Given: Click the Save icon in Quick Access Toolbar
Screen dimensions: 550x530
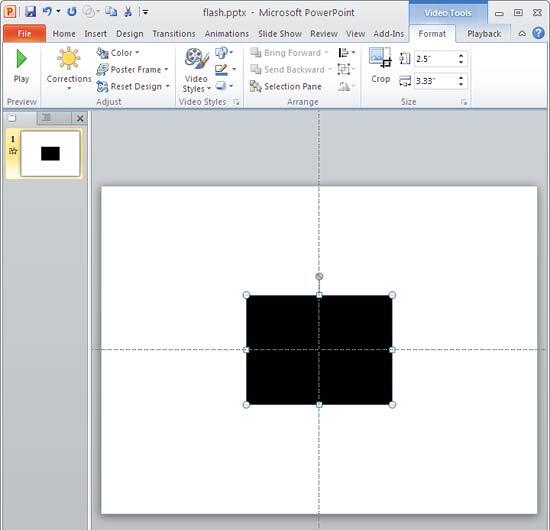Looking at the screenshot, I should click(x=31, y=12).
